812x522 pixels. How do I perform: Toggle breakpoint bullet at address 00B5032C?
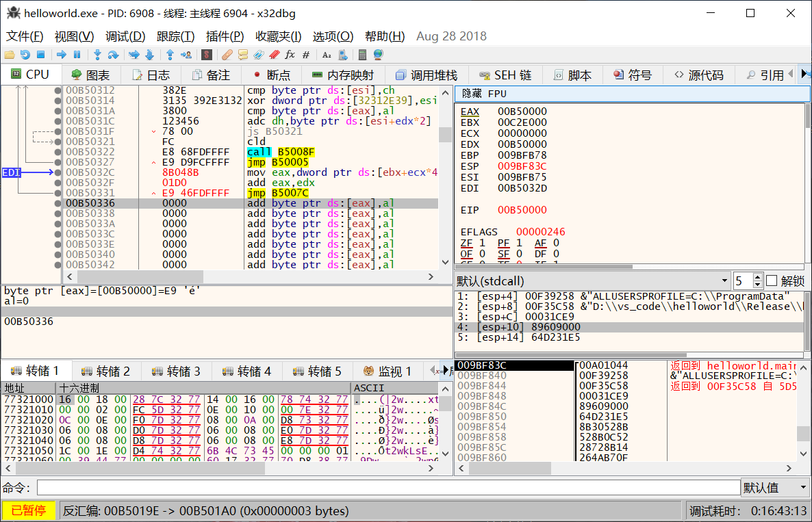pos(58,172)
